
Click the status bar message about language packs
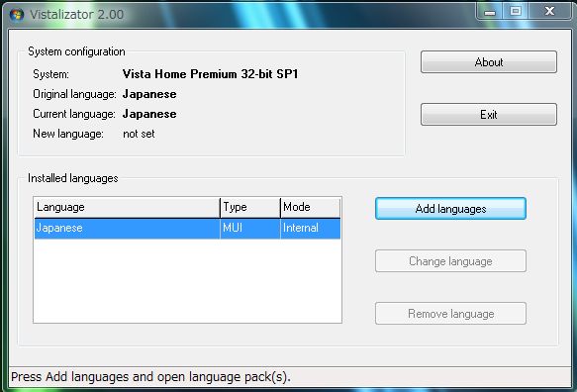[150, 377]
